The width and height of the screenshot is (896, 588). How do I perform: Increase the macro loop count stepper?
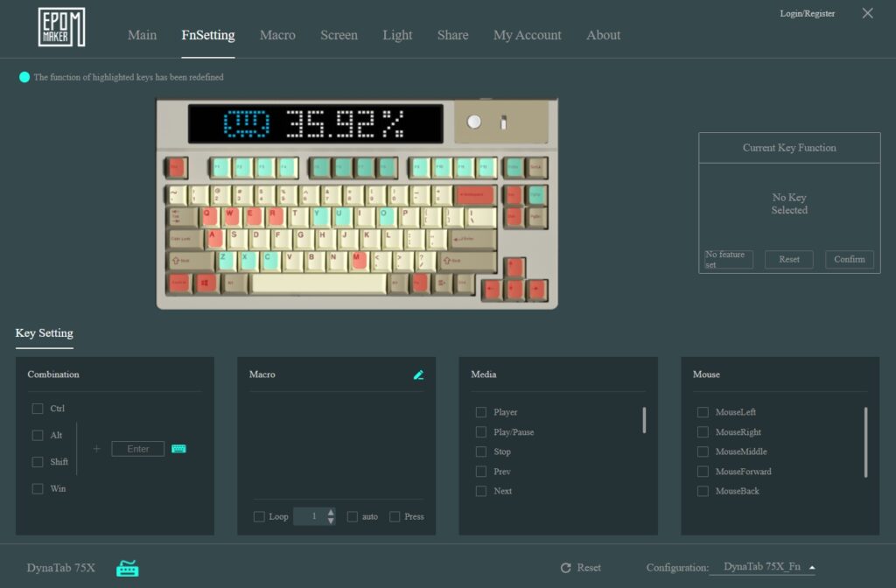coord(331,512)
